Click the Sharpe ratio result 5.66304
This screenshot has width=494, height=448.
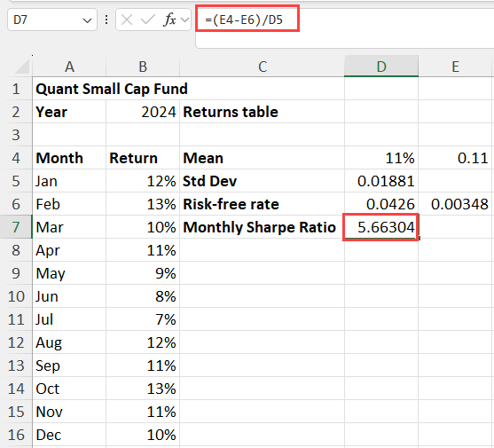(x=381, y=227)
